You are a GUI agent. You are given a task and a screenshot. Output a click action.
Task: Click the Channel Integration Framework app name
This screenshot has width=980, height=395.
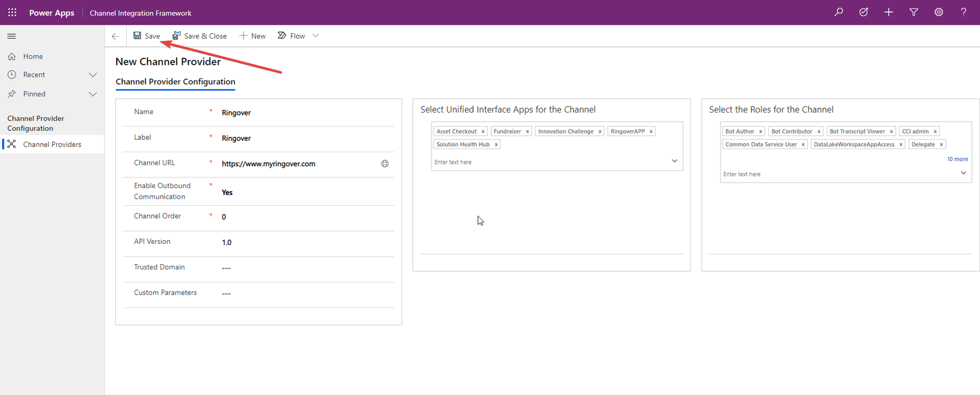click(x=140, y=13)
